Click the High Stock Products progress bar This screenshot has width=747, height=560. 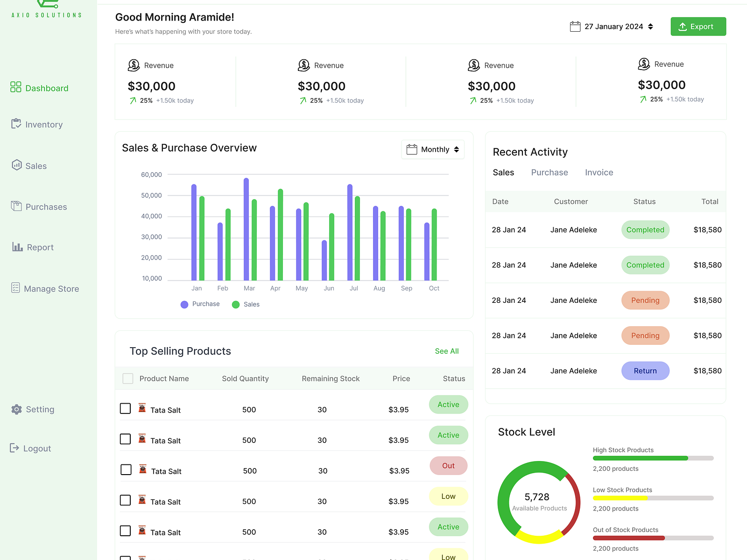(x=653, y=458)
